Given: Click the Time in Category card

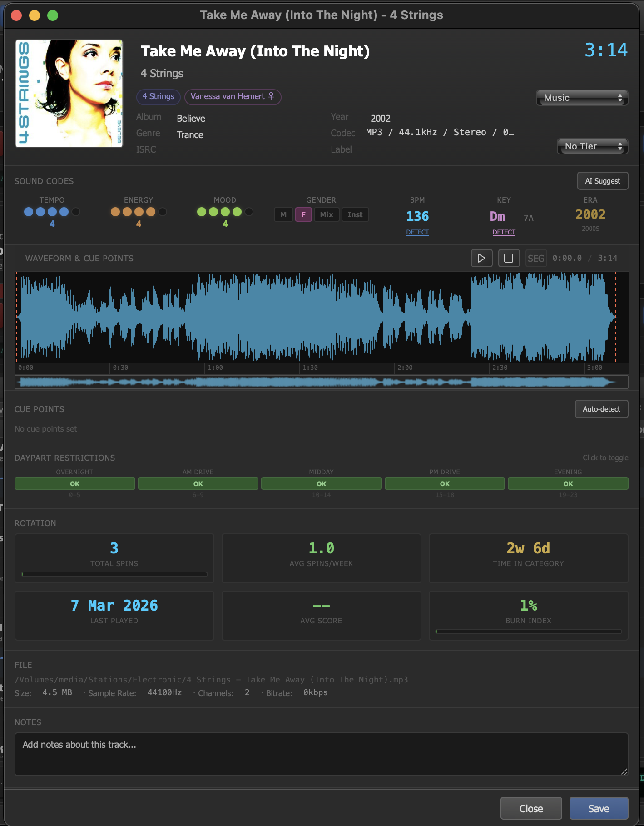Looking at the screenshot, I should [529, 558].
